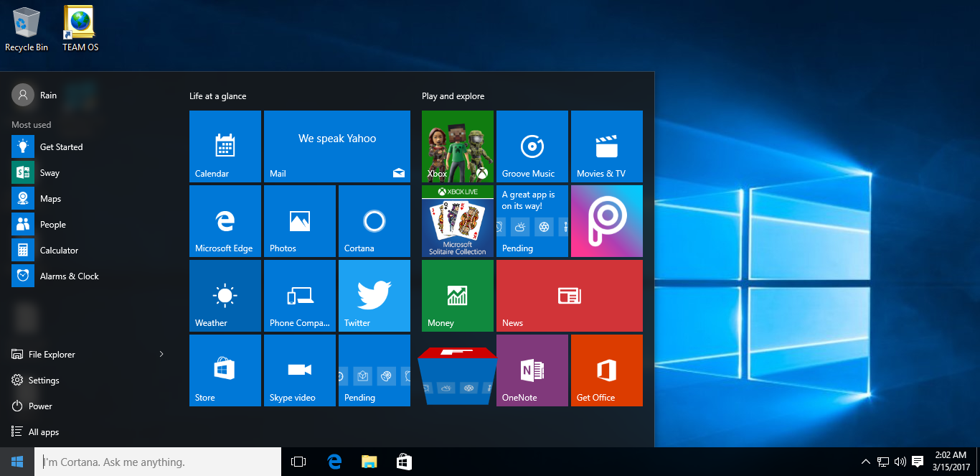Image resolution: width=980 pixels, height=476 pixels.
Task: Open the Weather tile
Action: 225,296
